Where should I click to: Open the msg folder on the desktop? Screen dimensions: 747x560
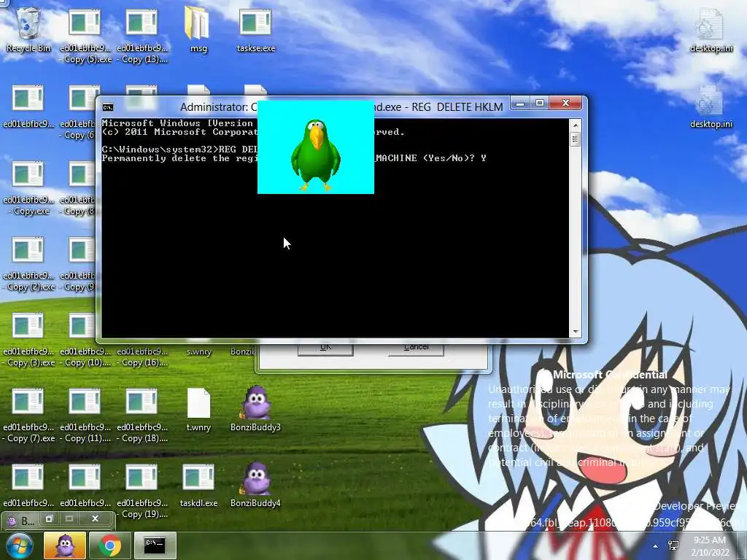pos(198,29)
